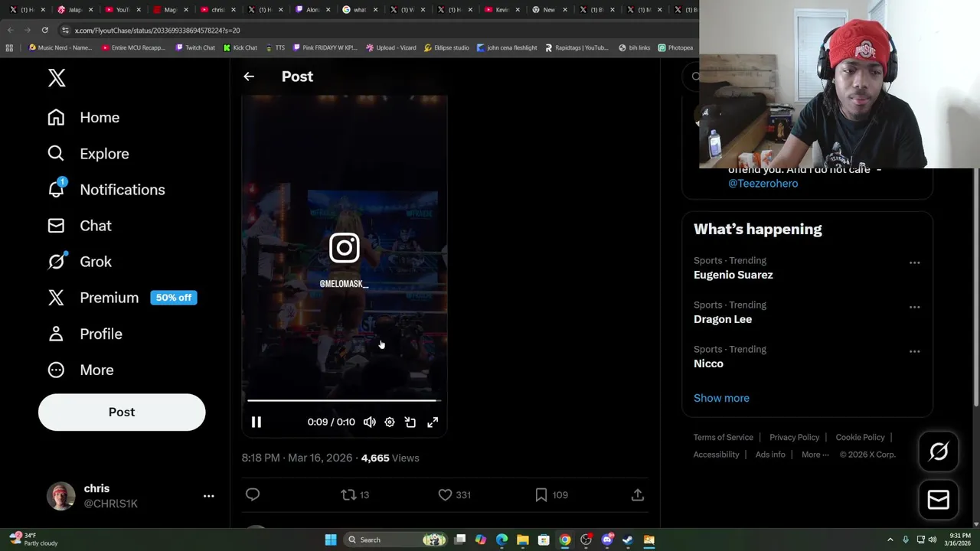Open Profile from the sidebar
Image resolution: width=980 pixels, height=551 pixels.
pos(85,334)
